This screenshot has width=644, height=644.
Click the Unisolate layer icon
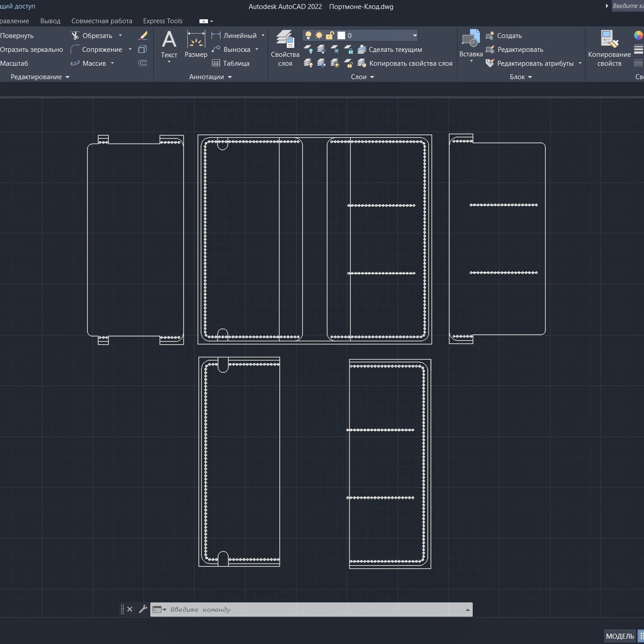point(322,63)
